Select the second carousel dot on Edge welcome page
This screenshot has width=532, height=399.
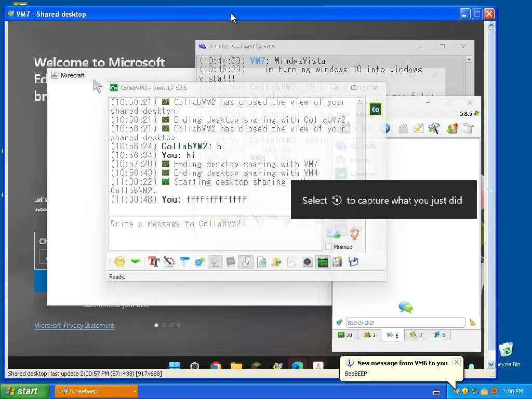tap(164, 325)
